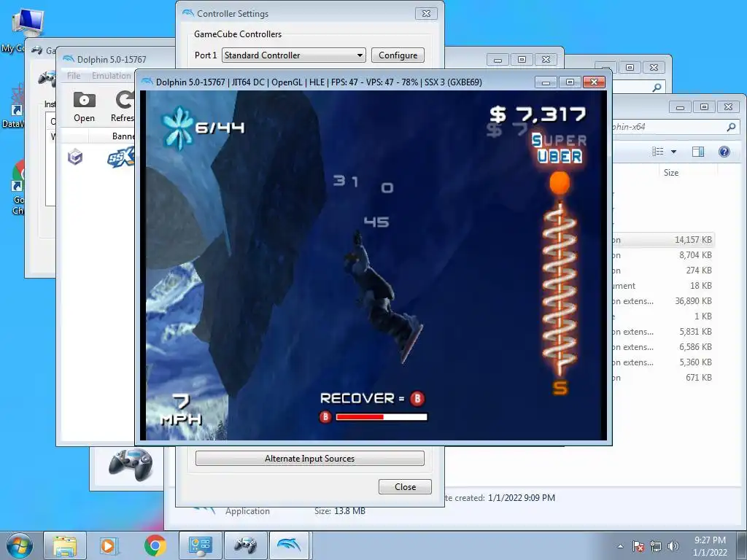
Task: Select the file row sized 5,360 KB
Action: [x=663, y=362]
